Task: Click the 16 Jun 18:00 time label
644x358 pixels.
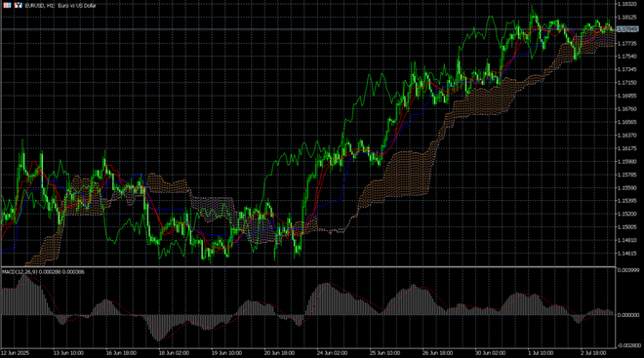Action: pos(121,353)
